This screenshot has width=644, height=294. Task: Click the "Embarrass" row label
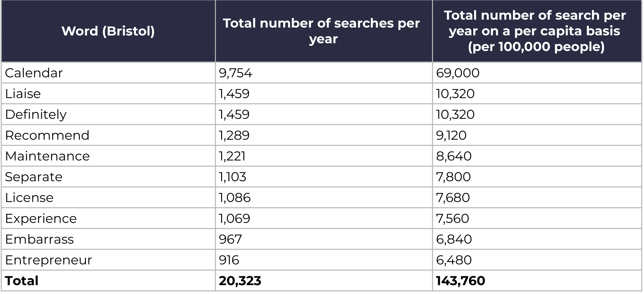click(x=39, y=239)
